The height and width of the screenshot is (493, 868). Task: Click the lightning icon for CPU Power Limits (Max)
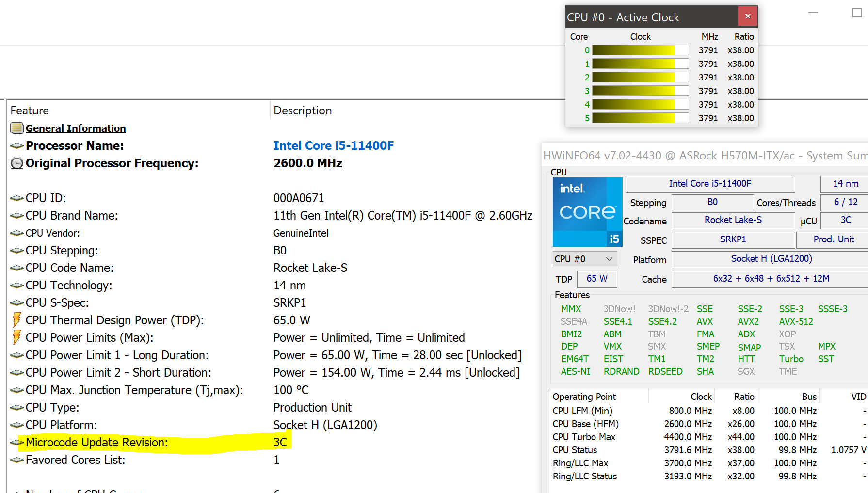tap(17, 337)
